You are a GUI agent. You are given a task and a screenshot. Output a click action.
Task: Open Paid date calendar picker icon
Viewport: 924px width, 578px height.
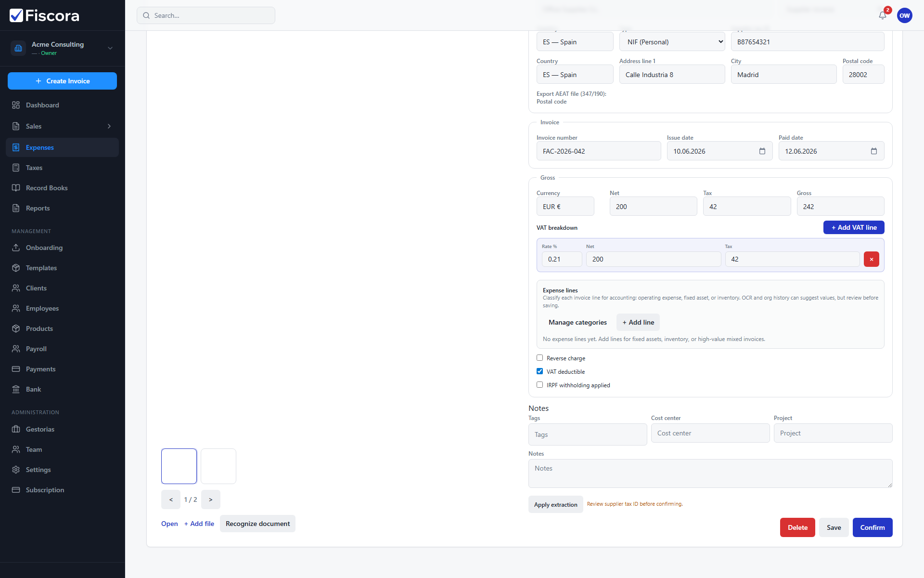(874, 151)
